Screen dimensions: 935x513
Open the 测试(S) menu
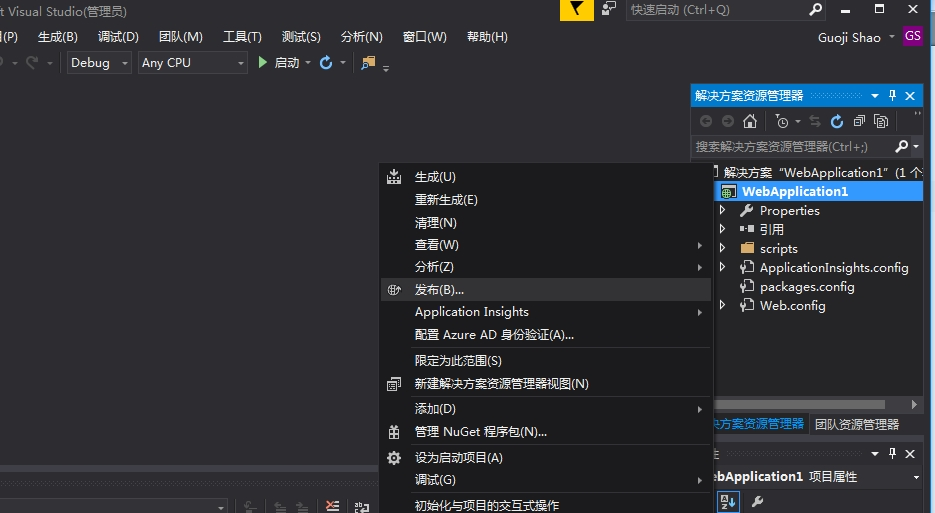(x=301, y=37)
